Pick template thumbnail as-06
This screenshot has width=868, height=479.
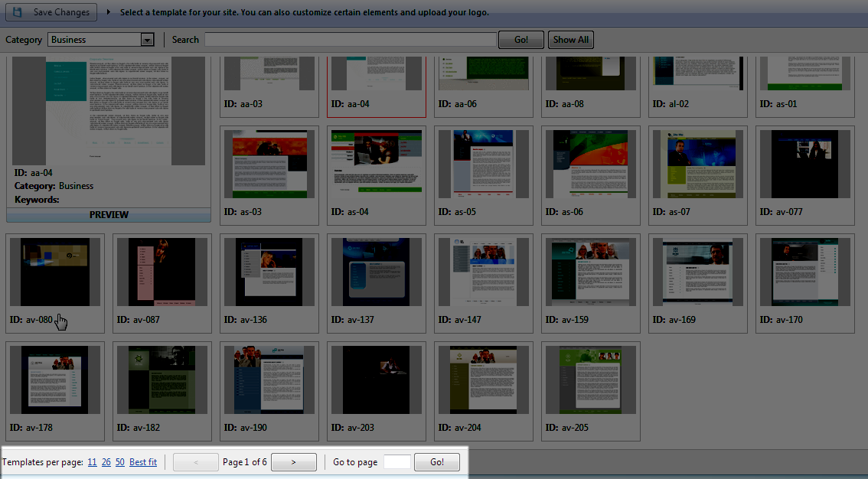click(x=590, y=164)
